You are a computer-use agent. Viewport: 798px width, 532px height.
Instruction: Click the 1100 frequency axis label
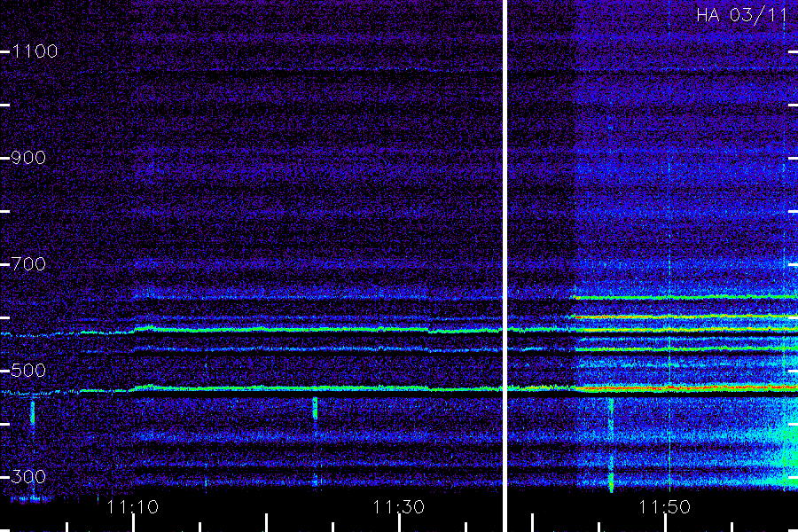pos(35,51)
